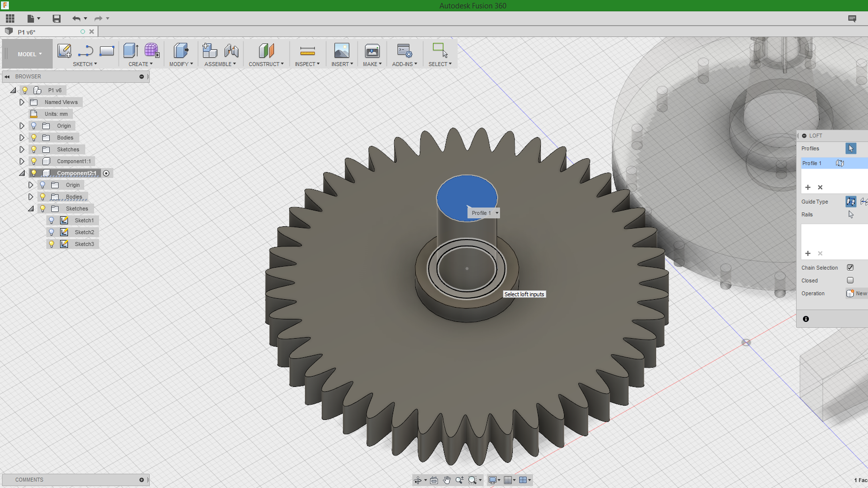Viewport: 868px width, 488px height.
Task: Toggle visibility bulb for Component1:1
Action: coord(34,161)
